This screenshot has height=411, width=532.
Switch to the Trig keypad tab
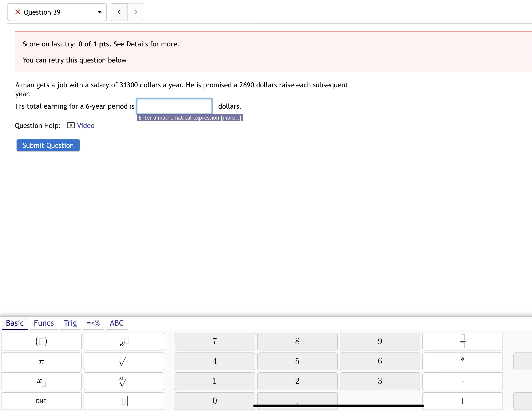[70, 323]
